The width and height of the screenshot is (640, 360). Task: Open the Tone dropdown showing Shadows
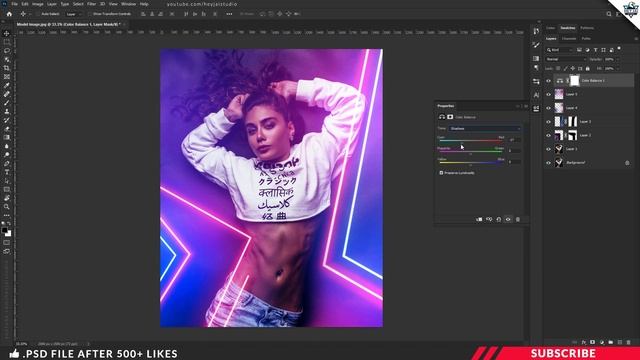click(x=484, y=128)
